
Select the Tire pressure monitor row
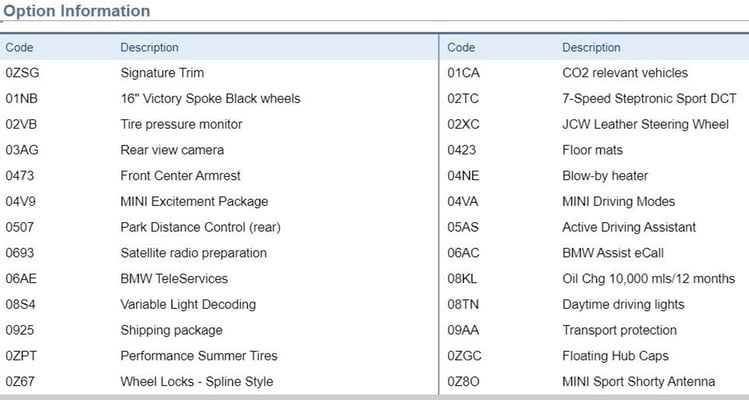click(181, 124)
